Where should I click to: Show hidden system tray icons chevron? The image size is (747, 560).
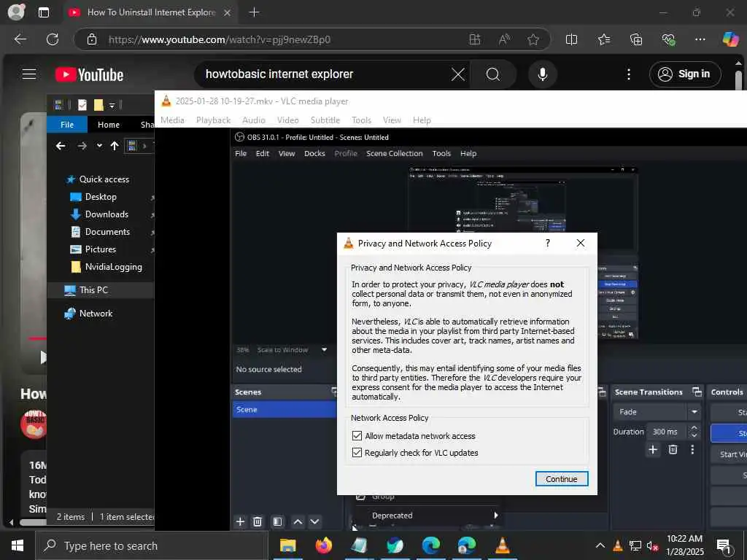pyautogui.click(x=600, y=545)
